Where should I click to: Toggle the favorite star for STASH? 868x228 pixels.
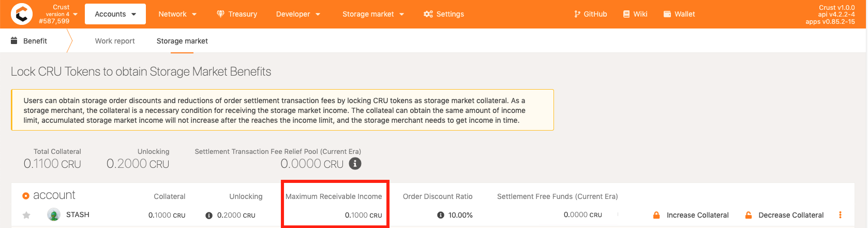26,215
